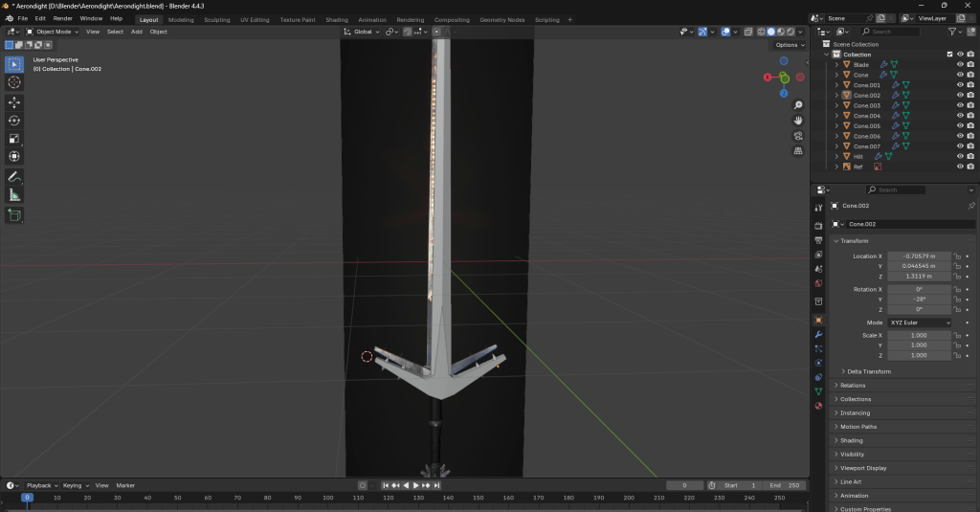This screenshot has width=980, height=512.
Task: Open the XYZ Euler rotation mode dropdown
Action: click(x=920, y=323)
